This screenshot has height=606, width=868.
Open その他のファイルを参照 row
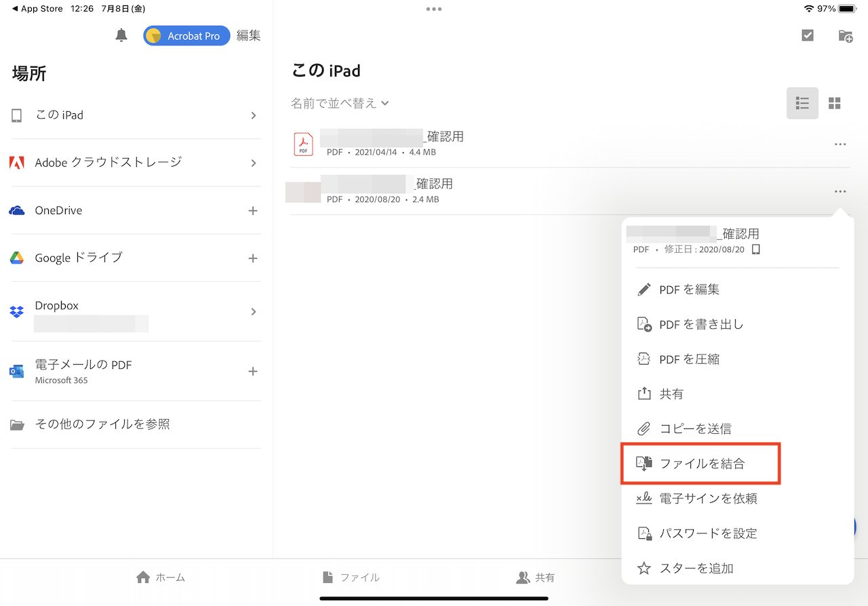coord(136,424)
